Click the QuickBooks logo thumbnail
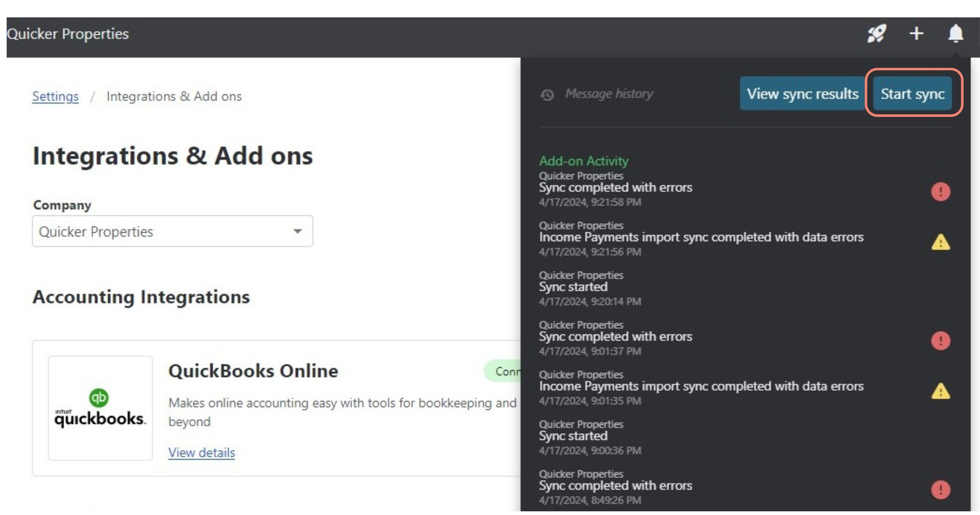The width and height of the screenshot is (980, 515). point(100,408)
